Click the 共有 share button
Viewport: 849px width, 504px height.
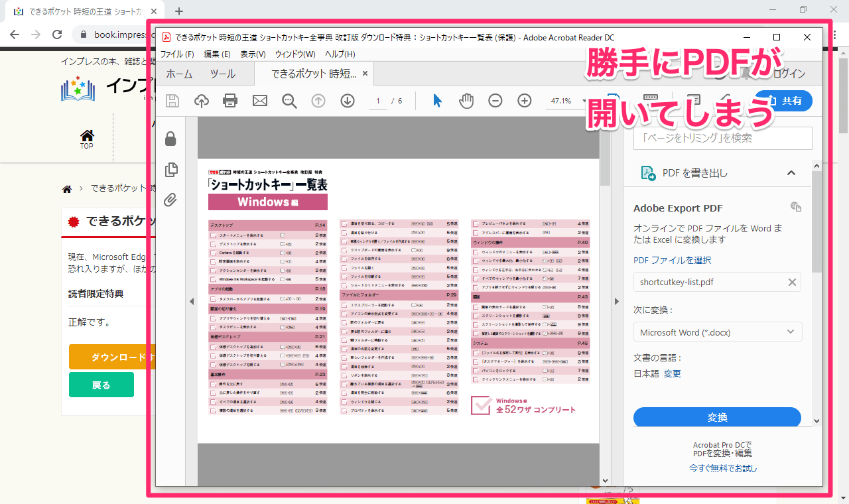click(x=783, y=101)
